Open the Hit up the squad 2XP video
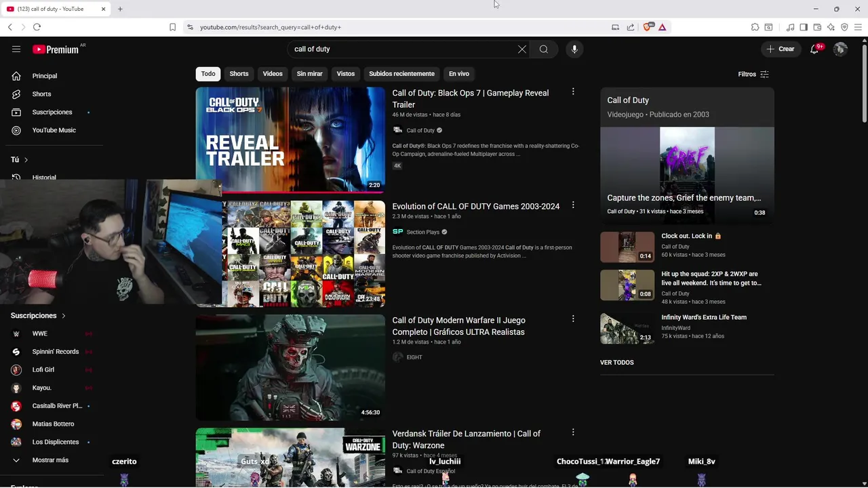 pos(711,279)
